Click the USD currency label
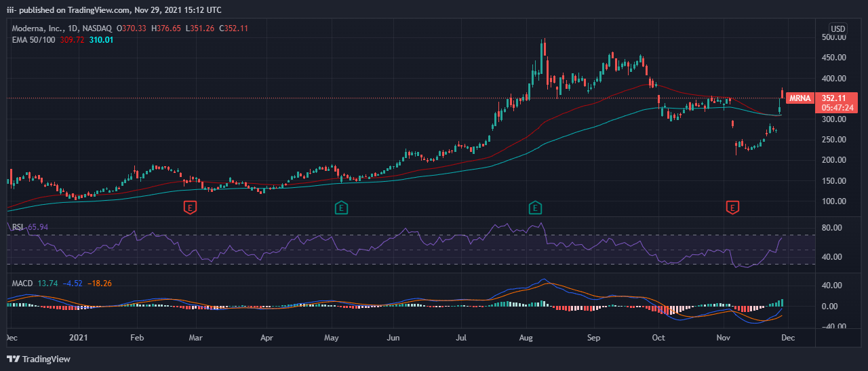This screenshot has height=371, width=868. pyautogui.click(x=838, y=29)
